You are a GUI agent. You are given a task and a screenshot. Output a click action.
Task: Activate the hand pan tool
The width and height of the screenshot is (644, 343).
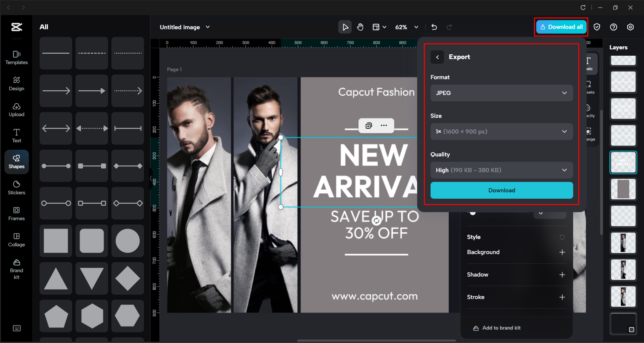(360, 27)
